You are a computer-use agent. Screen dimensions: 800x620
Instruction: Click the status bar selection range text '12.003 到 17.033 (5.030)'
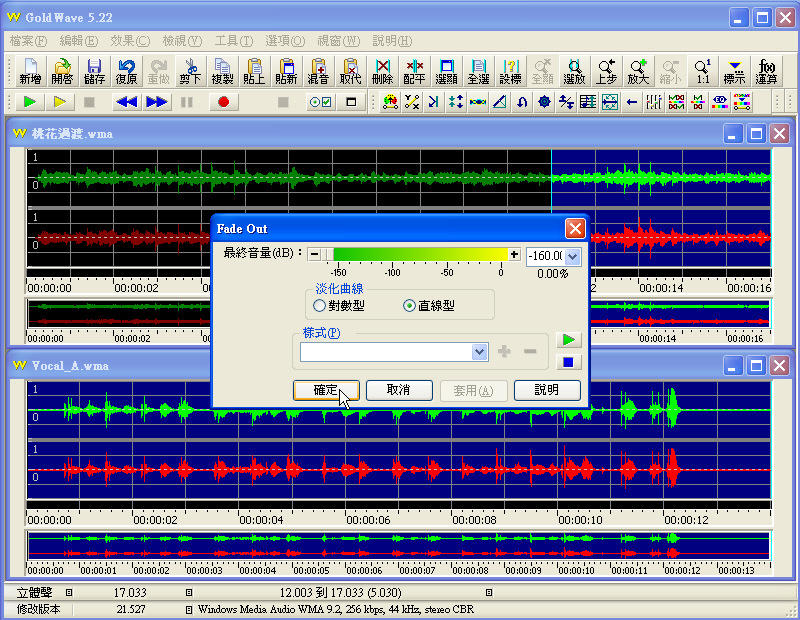click(x=340, y=592)
